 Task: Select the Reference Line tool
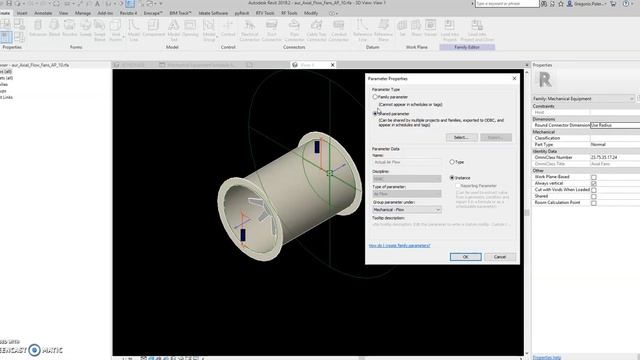362,30
